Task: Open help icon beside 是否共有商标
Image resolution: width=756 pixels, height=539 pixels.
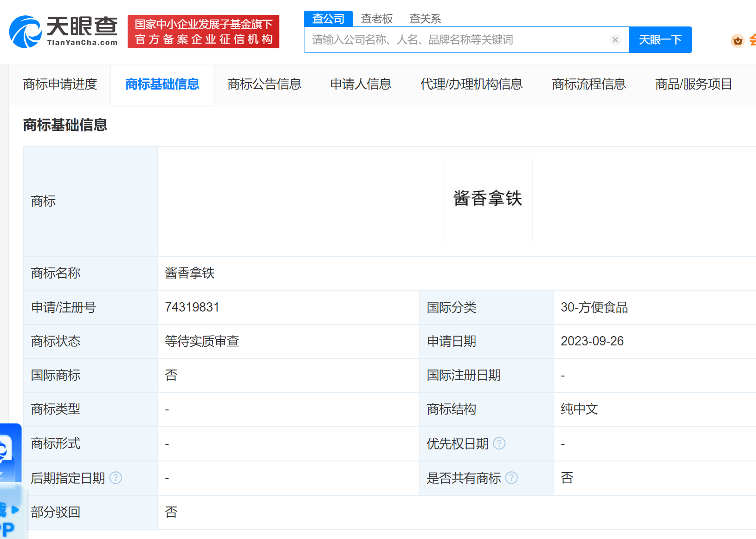Action: pyautogui.click(x=511, y=478)
